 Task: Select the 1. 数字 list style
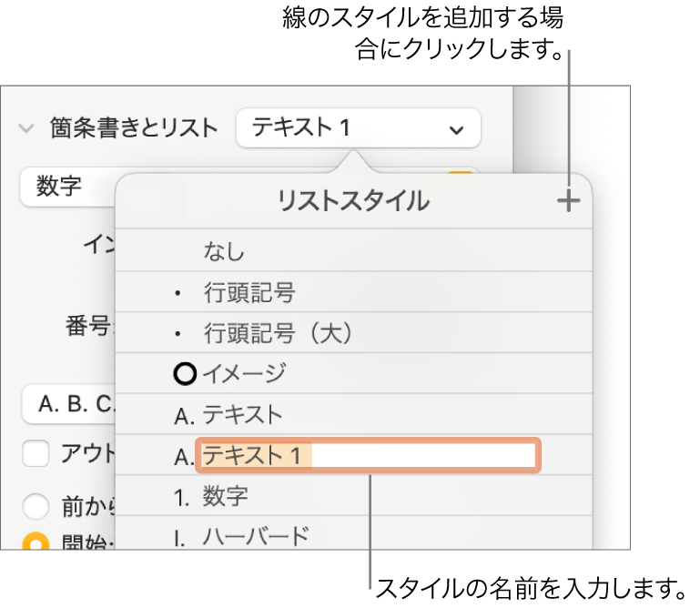(353, 496)
